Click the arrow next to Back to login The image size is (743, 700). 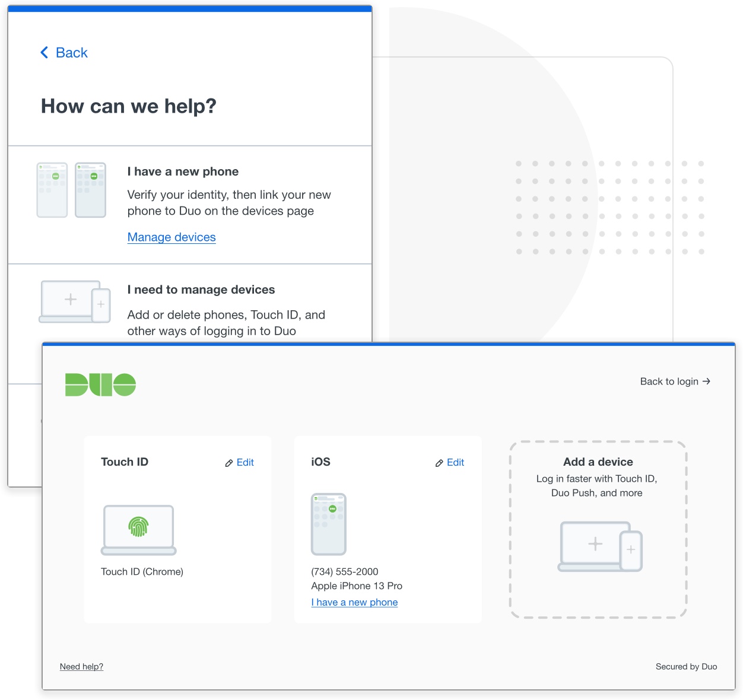706,381
